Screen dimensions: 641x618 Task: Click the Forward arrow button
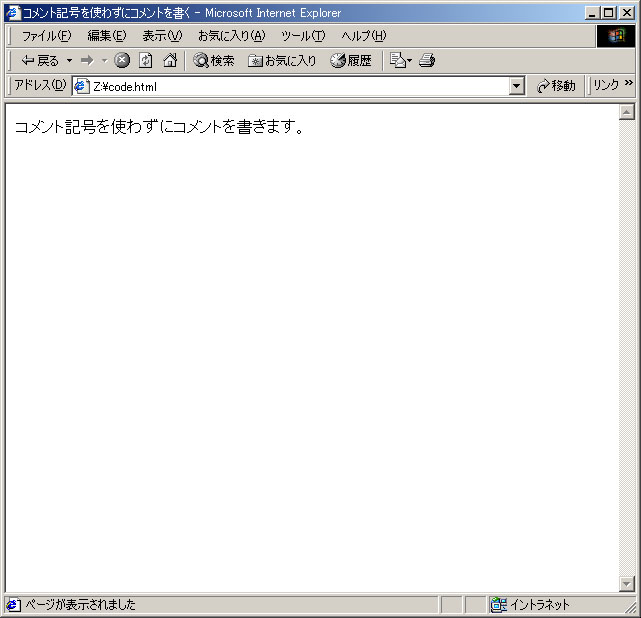(x=87, y=60)
